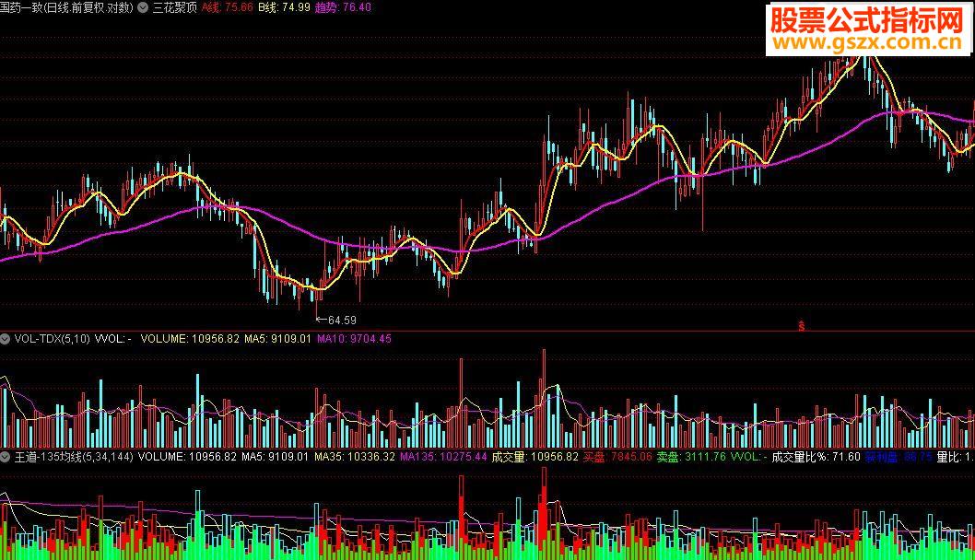975x560 pixels.
Task: Click MA5: 9109.01 in the 王道-135均线 panel
Action: pyautogui.click(x=275, y=457)
